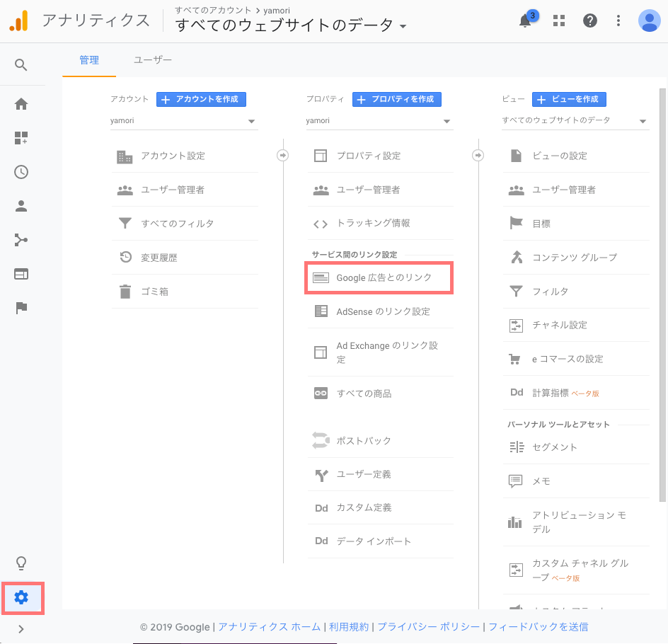This screenshot has height=644, width=668.
Task: Open help question mark icon
Action: (x=590, y=21)
